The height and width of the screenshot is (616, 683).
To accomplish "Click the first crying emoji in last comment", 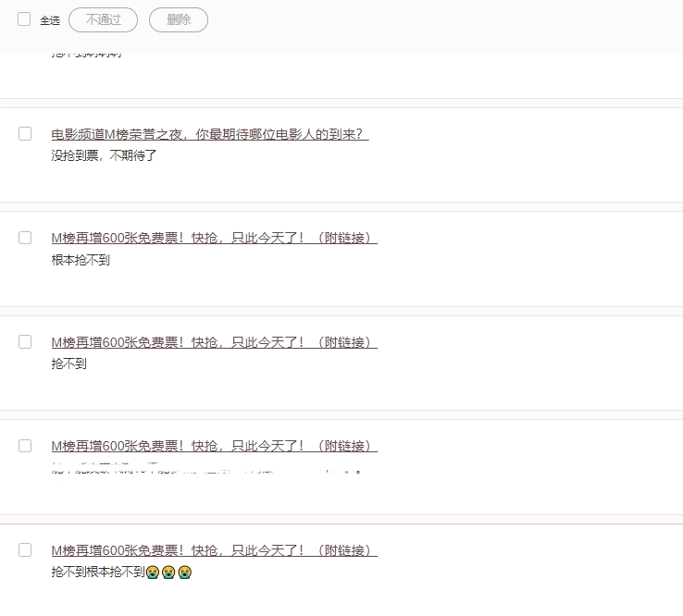I will [153, 573].
